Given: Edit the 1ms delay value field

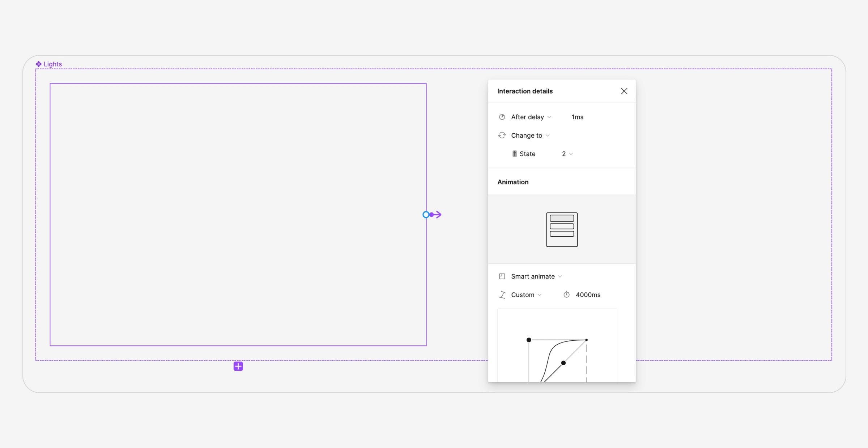Looking at the screenshot, I should point(577,117).
